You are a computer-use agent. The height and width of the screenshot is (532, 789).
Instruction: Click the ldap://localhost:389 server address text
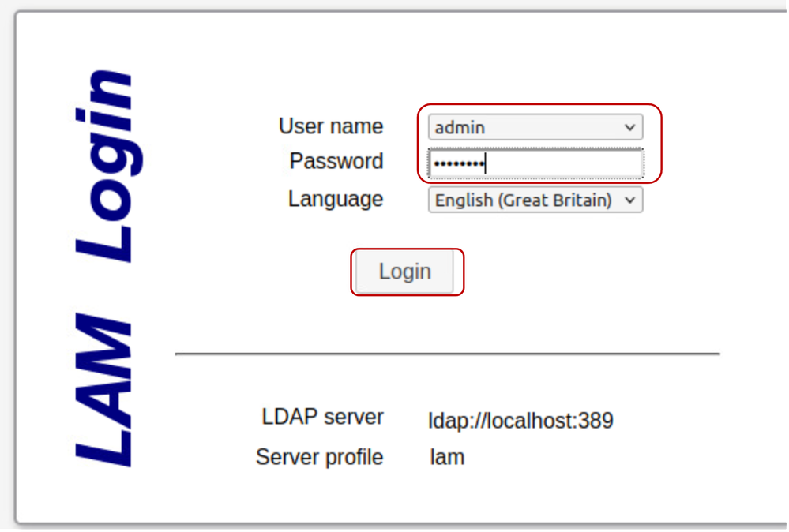coord(520,421)
